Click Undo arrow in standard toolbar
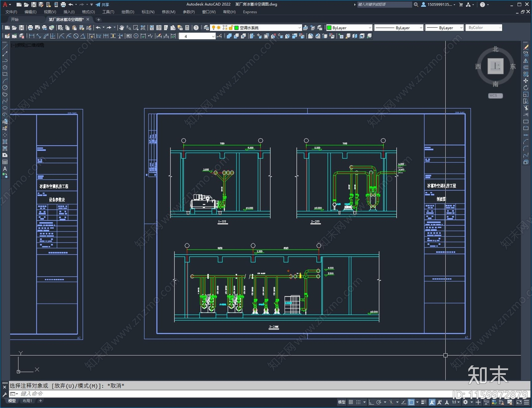The width and height of the screenshot is (532, 408). [98, 28]
